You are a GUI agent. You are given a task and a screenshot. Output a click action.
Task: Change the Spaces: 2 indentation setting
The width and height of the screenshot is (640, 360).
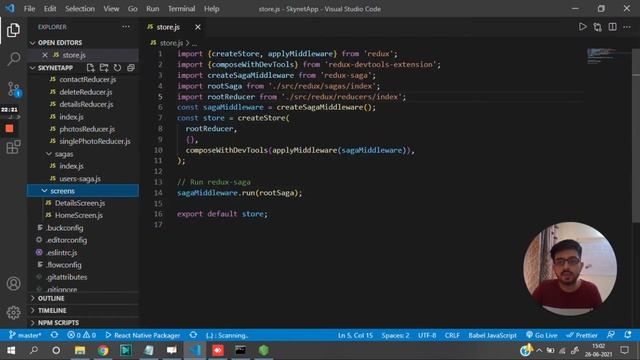395,335
